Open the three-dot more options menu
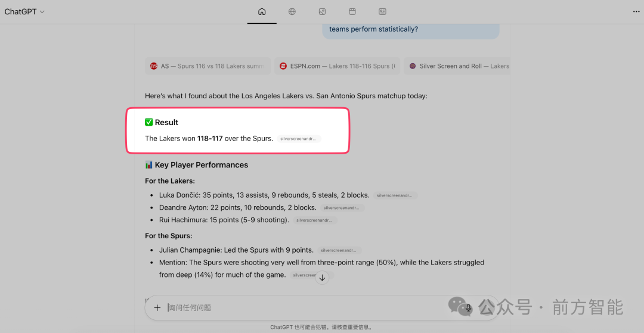 click(x=636, y=11)
